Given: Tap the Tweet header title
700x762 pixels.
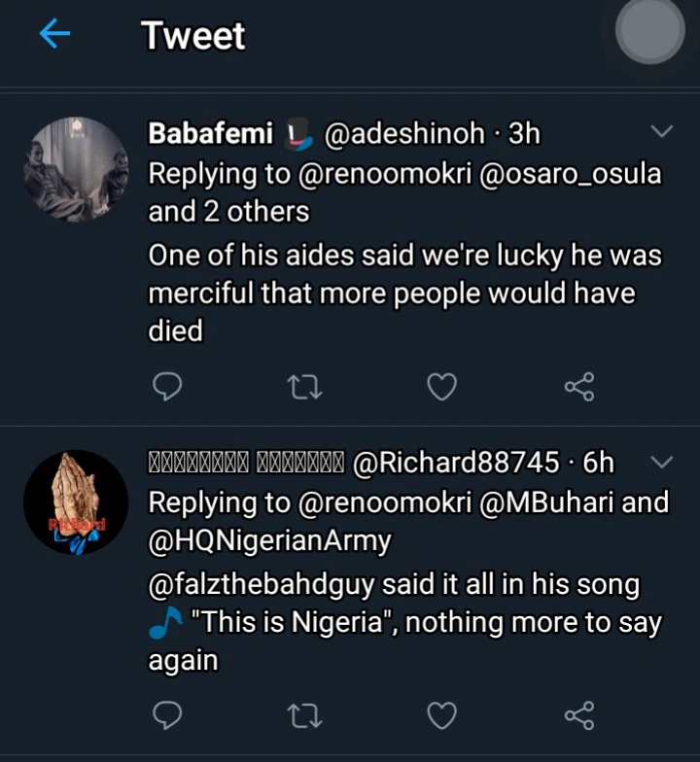Looking at the screenshot, I should 193,36.
